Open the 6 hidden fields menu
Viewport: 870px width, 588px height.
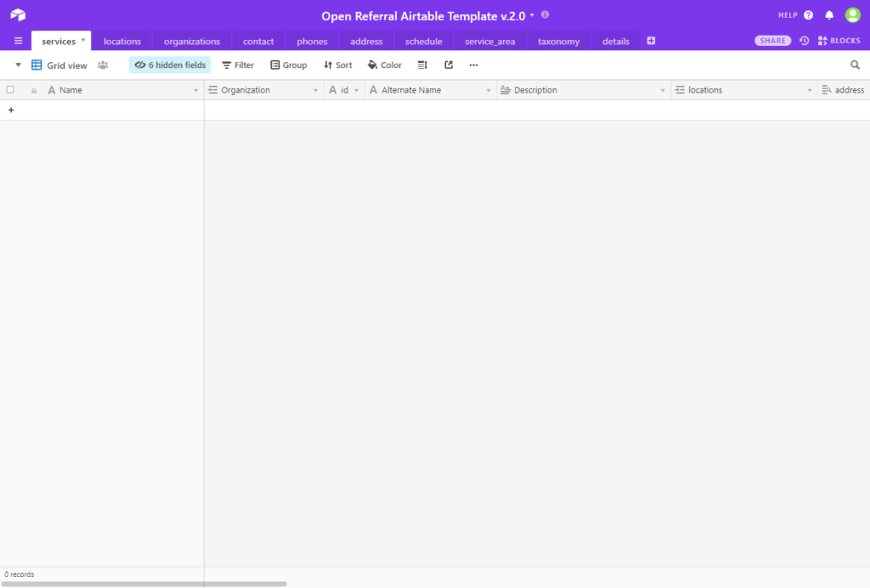170,65
